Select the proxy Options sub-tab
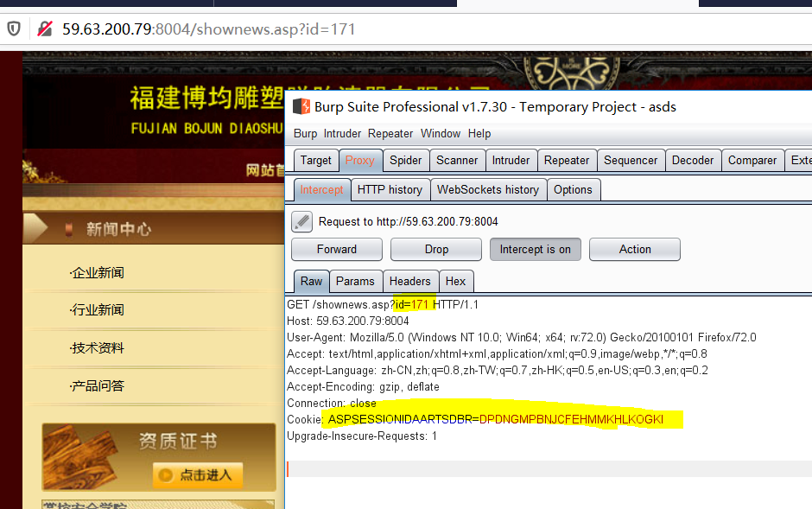Screen dimensions: 812x509 click(574, 190)
